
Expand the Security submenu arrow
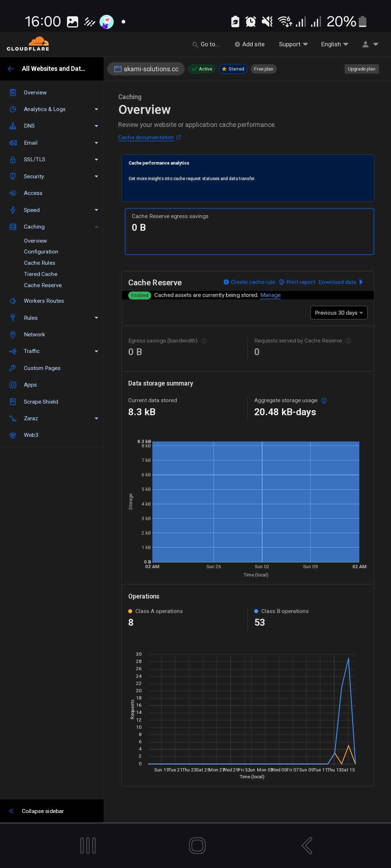coord(96,176)
